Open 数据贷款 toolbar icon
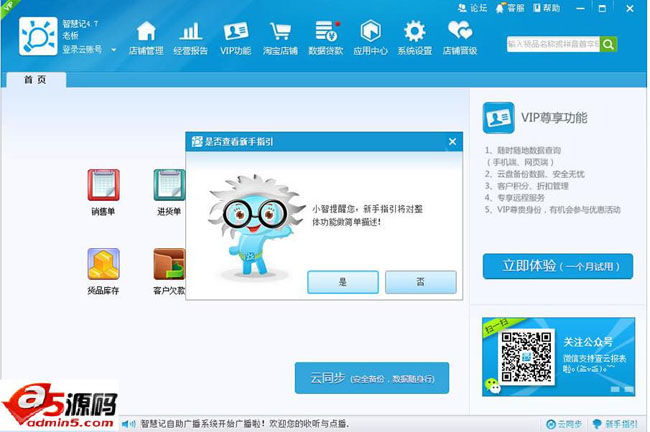Viewport: 650px width, 432px height. click(x=326, y=38)
